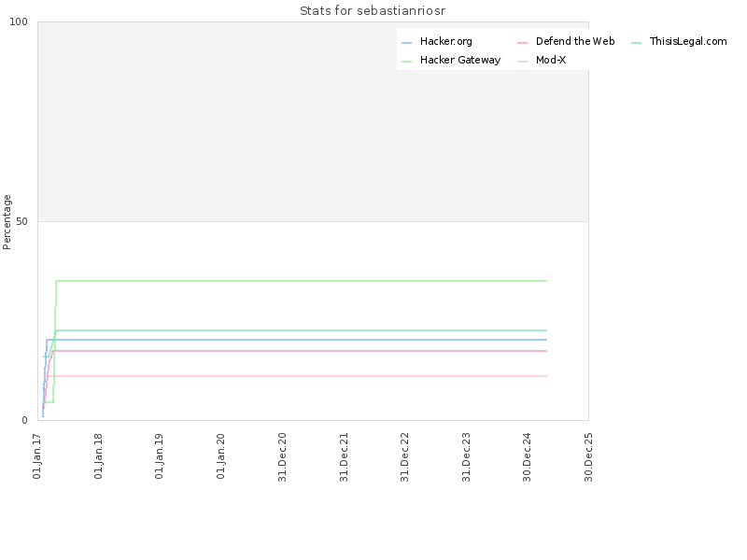Select the light pink Mod-X legend swatch
The height and width of the screenshot is (560, 747).
point(522,62)
